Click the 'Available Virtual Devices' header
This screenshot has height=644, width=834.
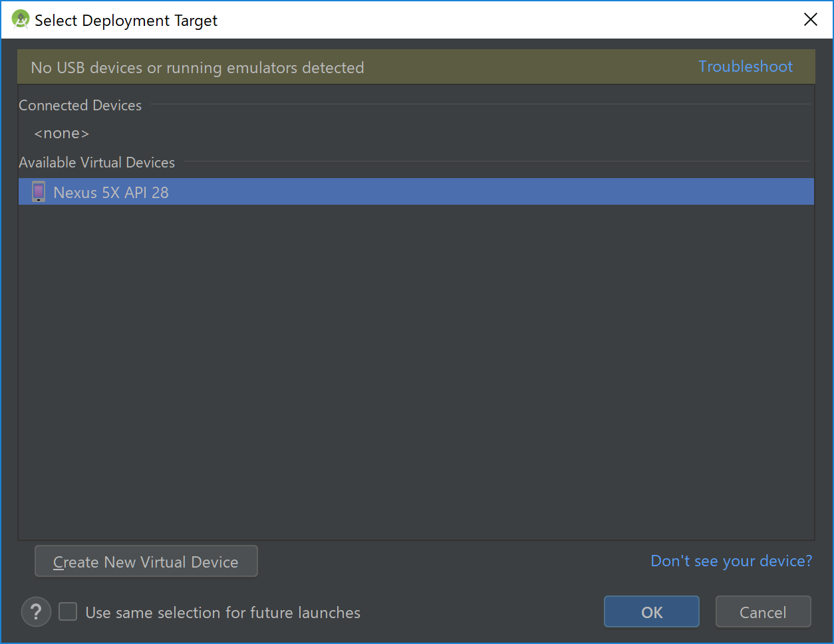pos(96,163)
